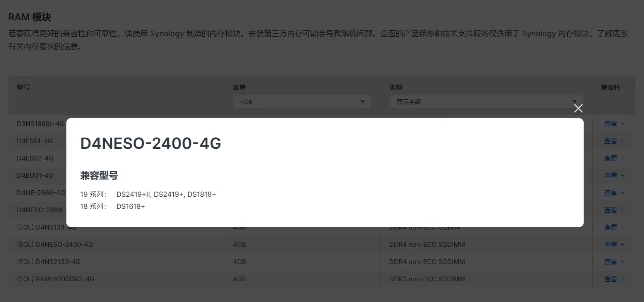The width and height of the screenshot is (644, 302).
Task: Open the 容量 dropdown showing 4GB
Action: 302,102
